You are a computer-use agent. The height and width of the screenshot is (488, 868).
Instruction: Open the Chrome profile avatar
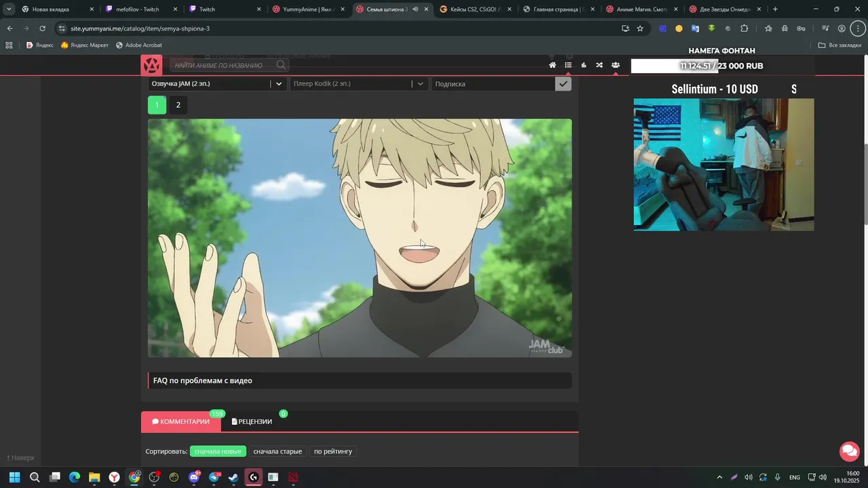click(842, 28)
